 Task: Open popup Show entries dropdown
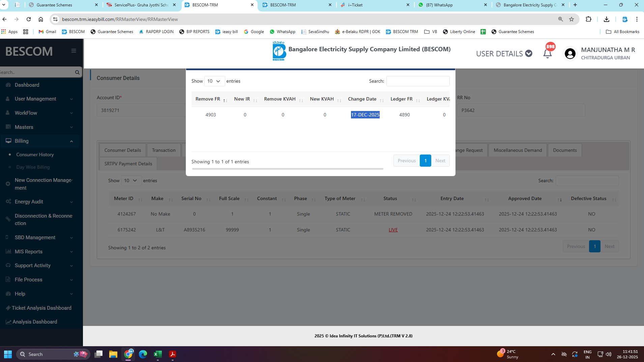pyautogui.click(x=214, y=81)
